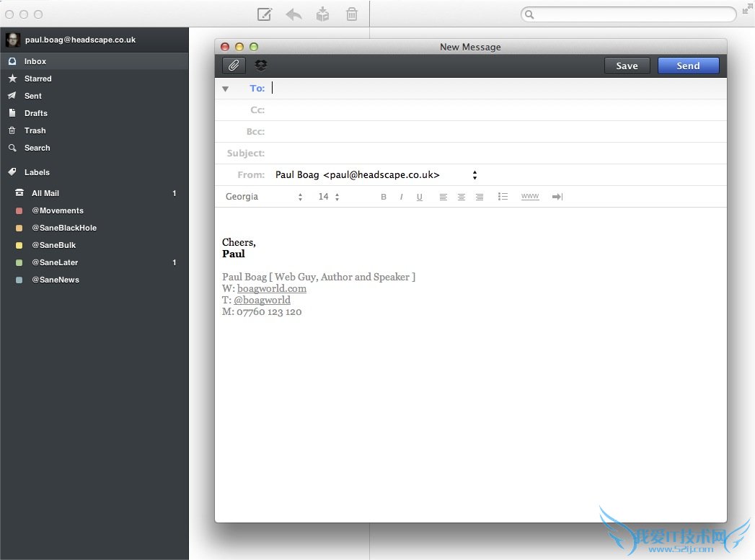
Task: Switch to the Drafts folder
Action: tap(35, 113)
